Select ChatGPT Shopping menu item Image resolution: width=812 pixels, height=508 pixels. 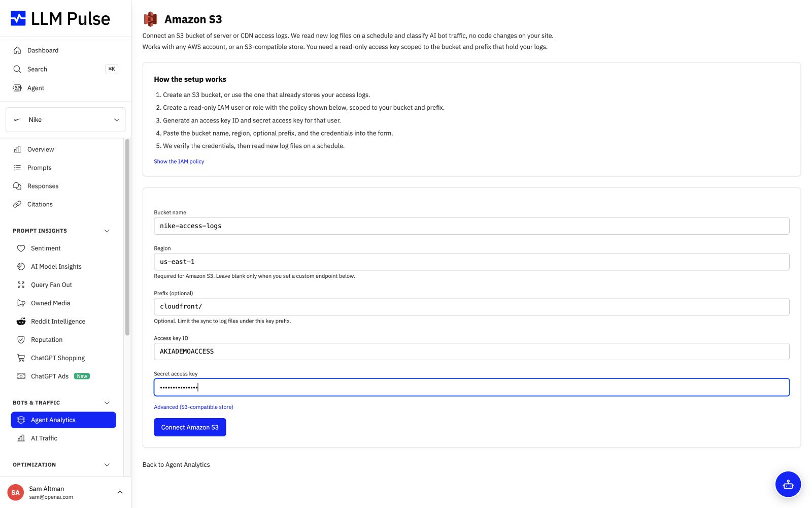pos(63,358)
